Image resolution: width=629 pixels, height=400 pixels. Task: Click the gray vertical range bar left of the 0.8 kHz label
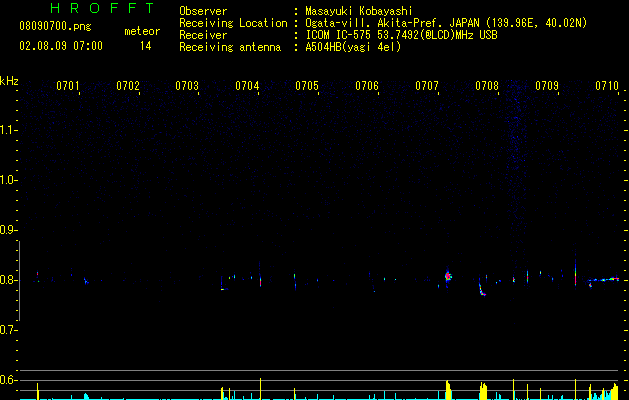(x=19, y=281)
